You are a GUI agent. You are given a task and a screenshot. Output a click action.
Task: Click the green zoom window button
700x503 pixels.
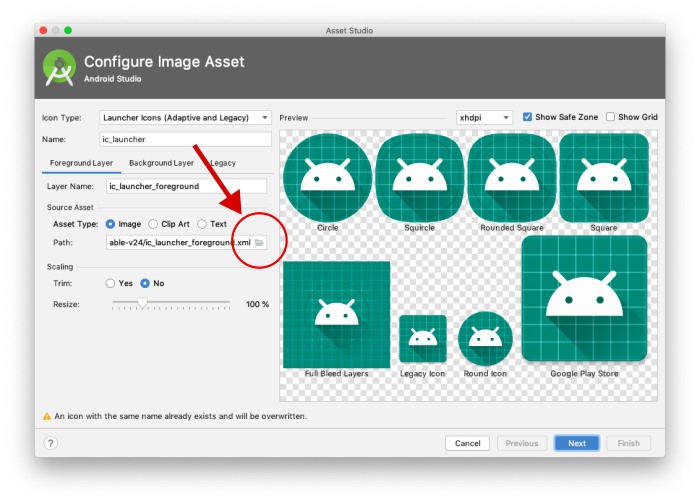point(68,30)
